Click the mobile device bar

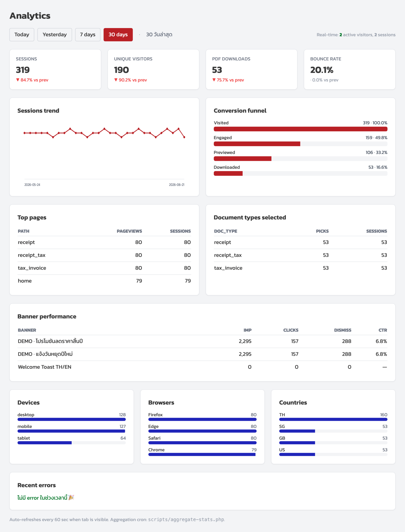click(72, 431)
